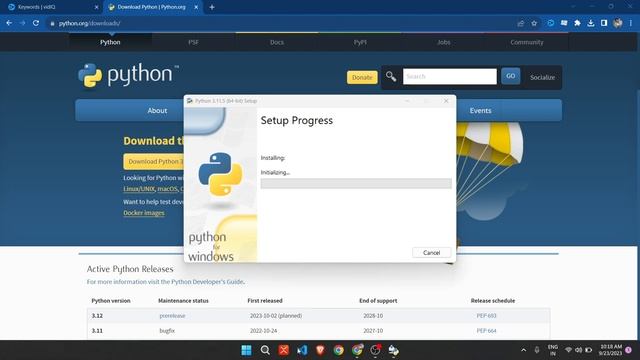This screenshot has width=640, height=360.
Task: Open the Events navigation menu
Action: point(480,111)
